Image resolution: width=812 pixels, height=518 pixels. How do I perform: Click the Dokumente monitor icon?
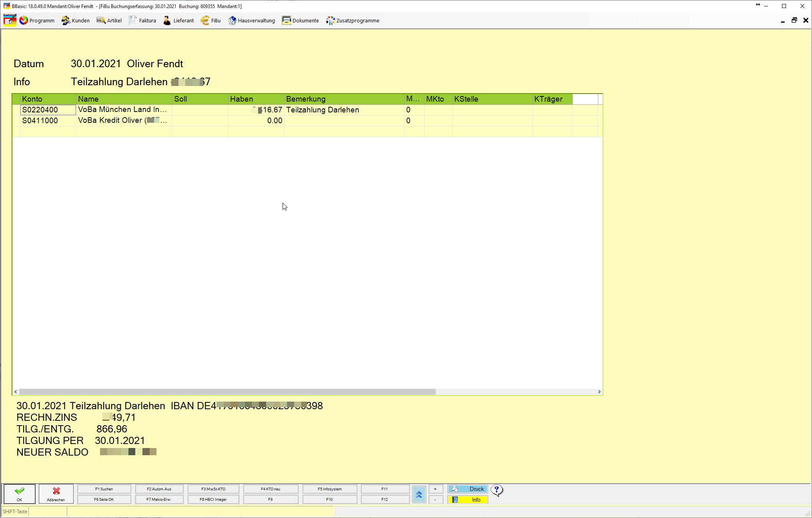tap(287, 20)
